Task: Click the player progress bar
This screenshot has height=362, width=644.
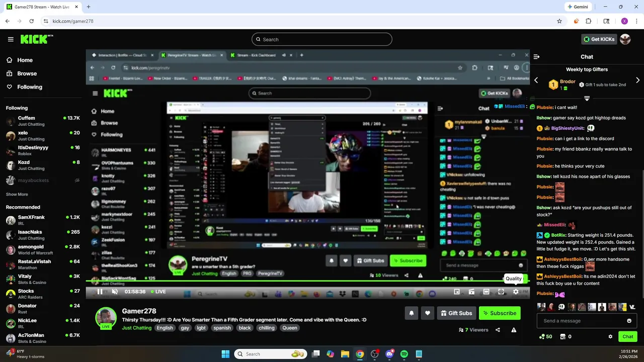Action: pyautogui.click(x=307, y=282)
